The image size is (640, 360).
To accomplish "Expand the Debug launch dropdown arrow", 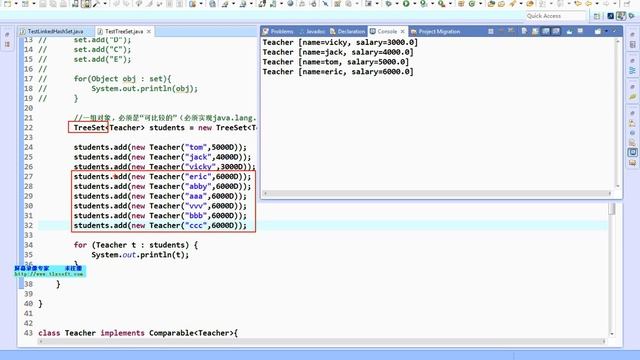I will point(398,4).
